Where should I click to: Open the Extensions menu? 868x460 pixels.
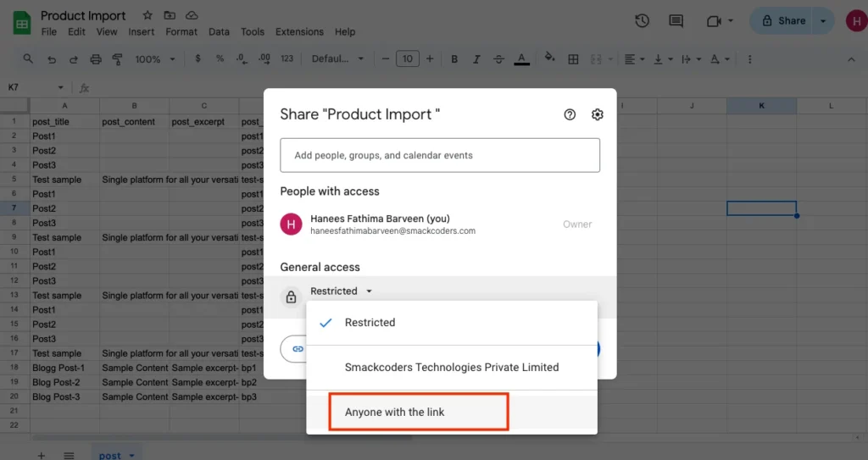pos(299,32)
